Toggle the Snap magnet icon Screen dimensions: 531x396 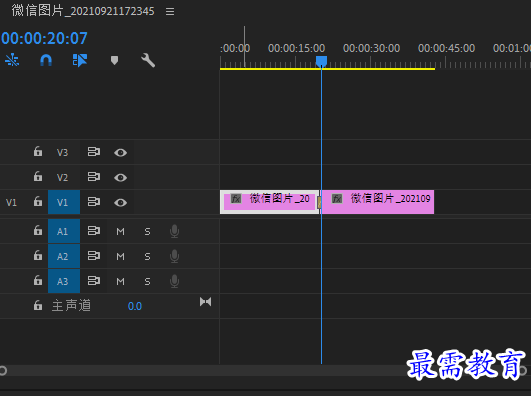(46, 60)
